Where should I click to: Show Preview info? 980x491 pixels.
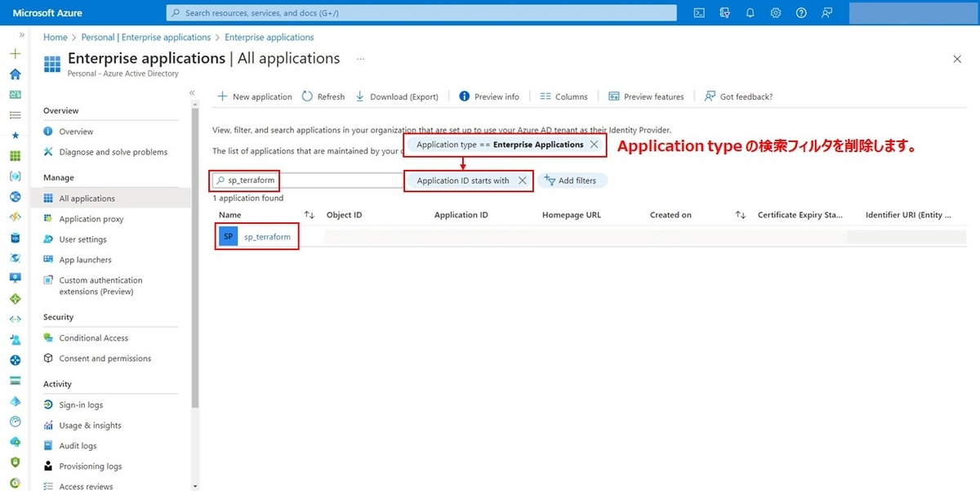coord(489,96)
